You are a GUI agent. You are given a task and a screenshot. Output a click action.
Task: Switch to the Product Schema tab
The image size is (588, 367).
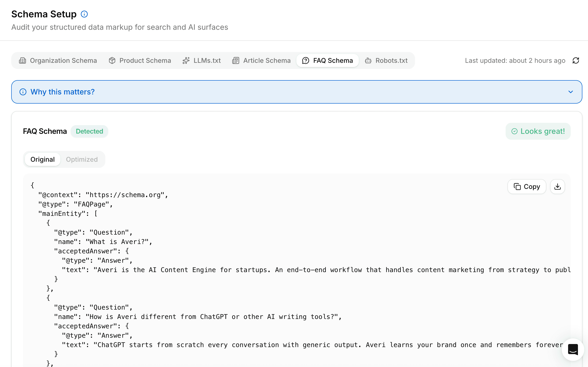(140, 60)
